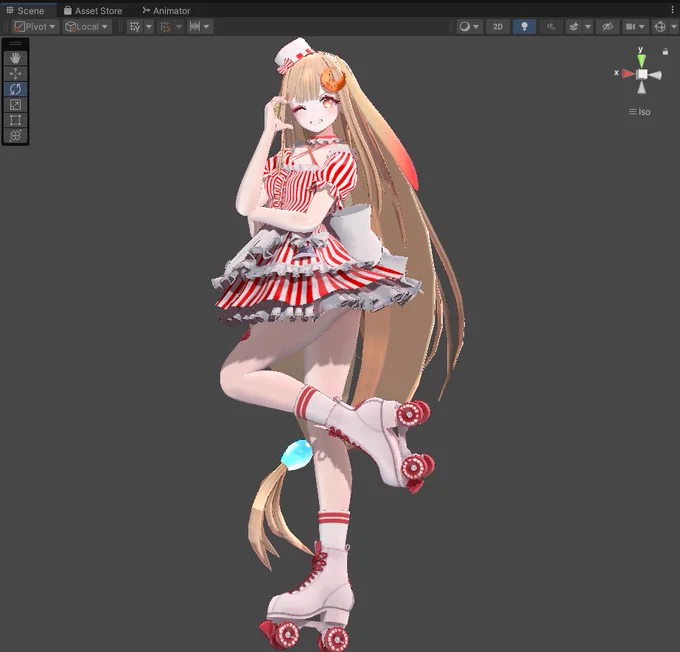Image resolution: width=680 pixels, height=652 pixels.
Task: Click the green Y axis cone
Action: (641, 60)
